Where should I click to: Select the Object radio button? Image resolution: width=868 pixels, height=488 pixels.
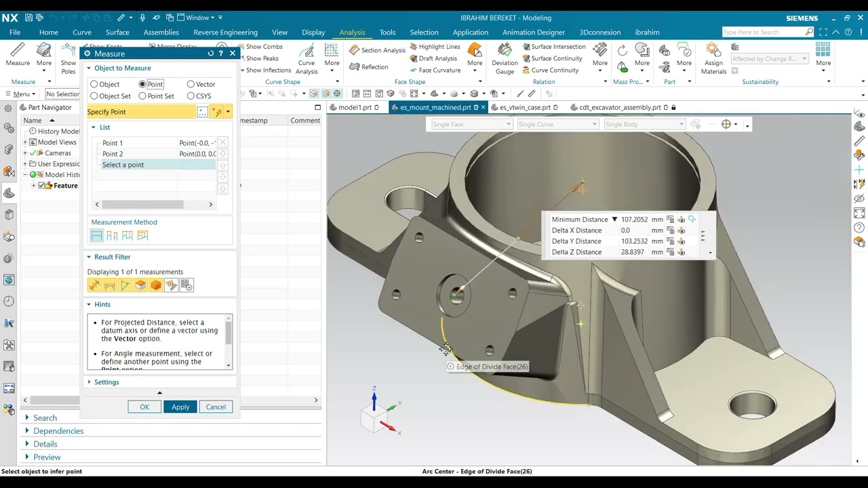[94, 84]
